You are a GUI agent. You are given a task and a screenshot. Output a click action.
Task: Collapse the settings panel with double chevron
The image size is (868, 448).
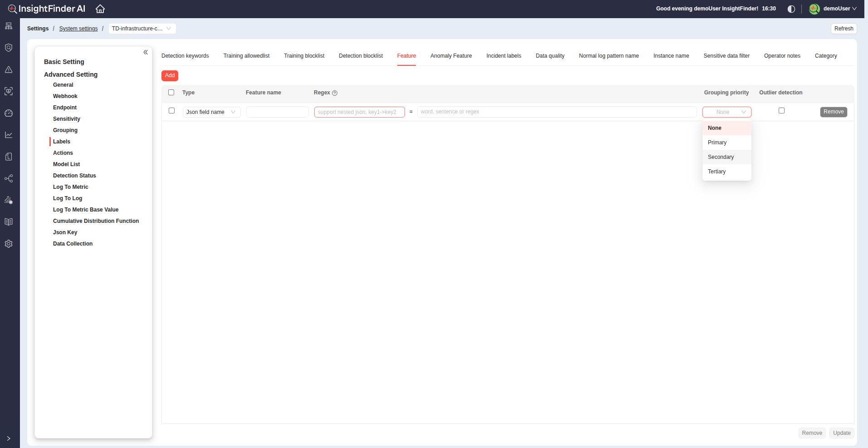click(146, 52)
